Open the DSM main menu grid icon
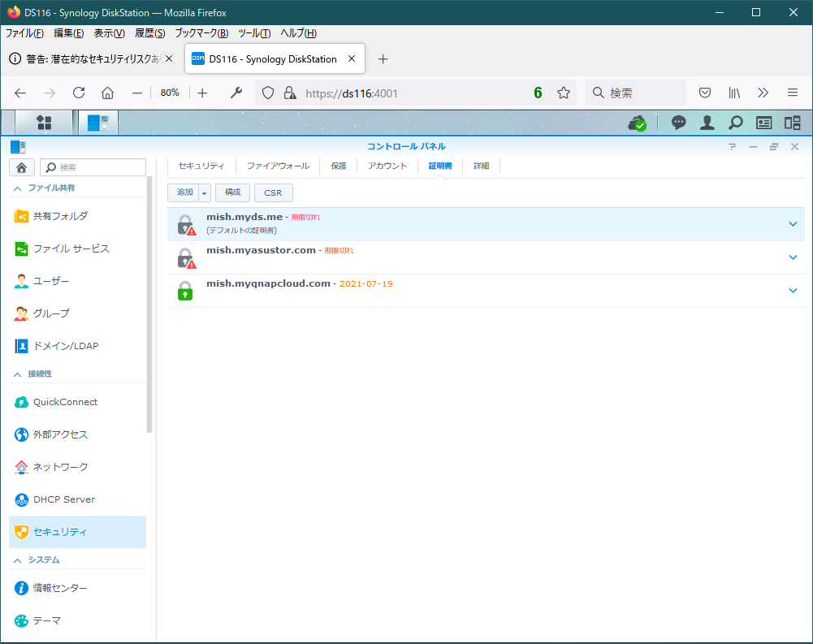The width and height of the screenshot is (813, 644). (44, 123)
